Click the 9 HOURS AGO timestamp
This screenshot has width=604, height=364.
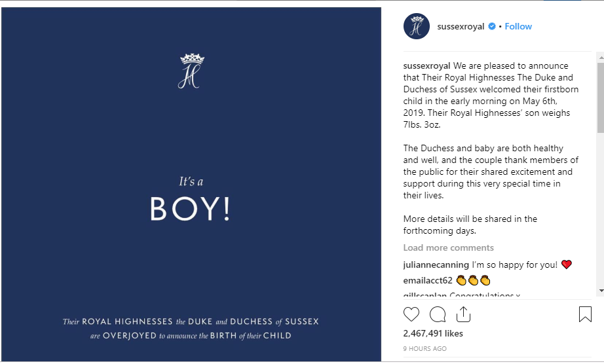coord(425,348)
